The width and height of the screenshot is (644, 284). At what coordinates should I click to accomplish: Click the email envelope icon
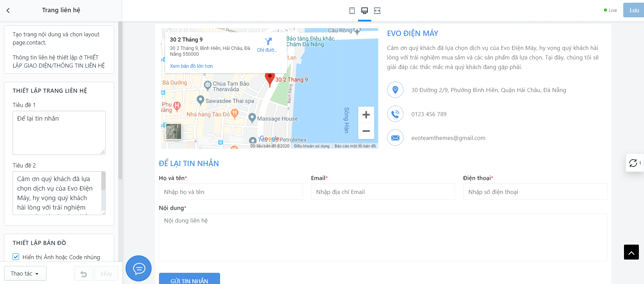pyautogui.click(x=395, y=138)
